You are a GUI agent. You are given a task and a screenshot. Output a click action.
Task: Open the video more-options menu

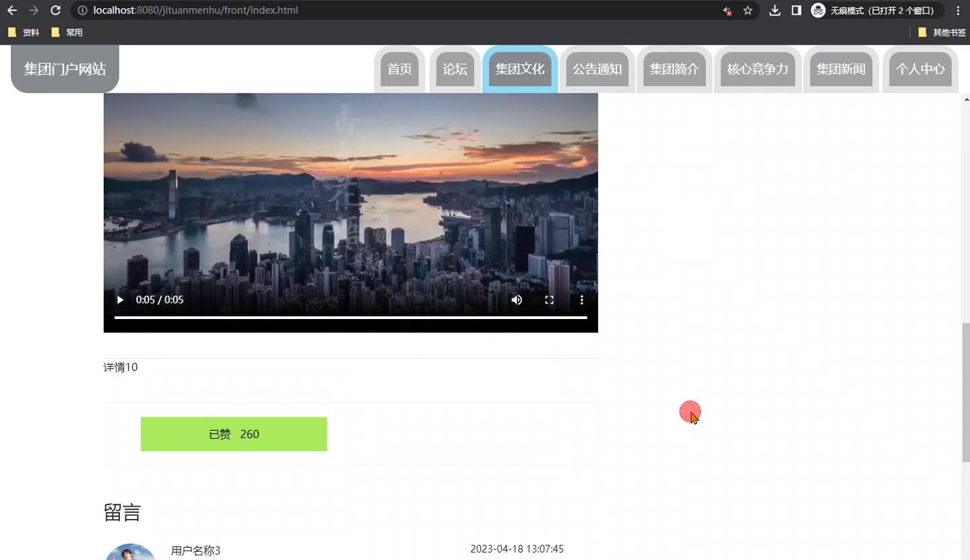(x=582, y=300)
